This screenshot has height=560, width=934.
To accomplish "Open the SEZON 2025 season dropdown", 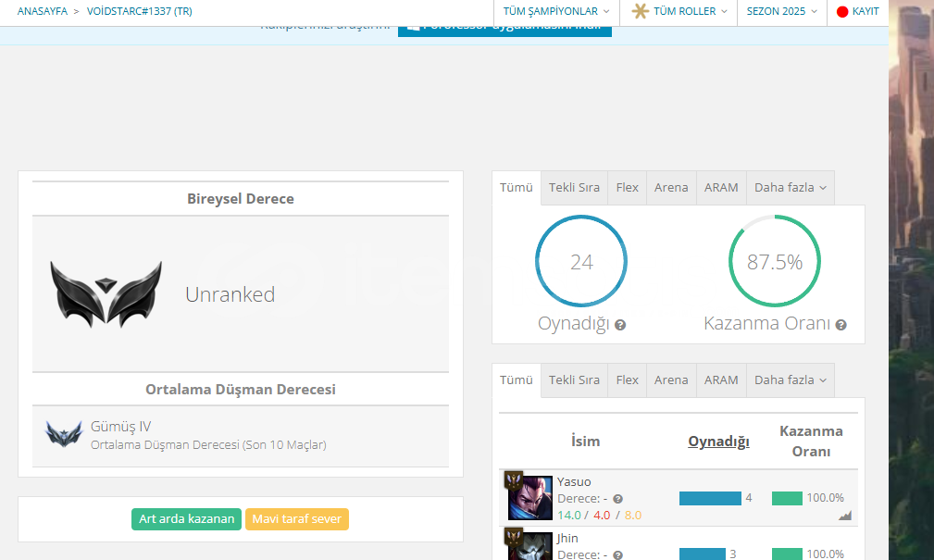I will (x=782, y=12).
